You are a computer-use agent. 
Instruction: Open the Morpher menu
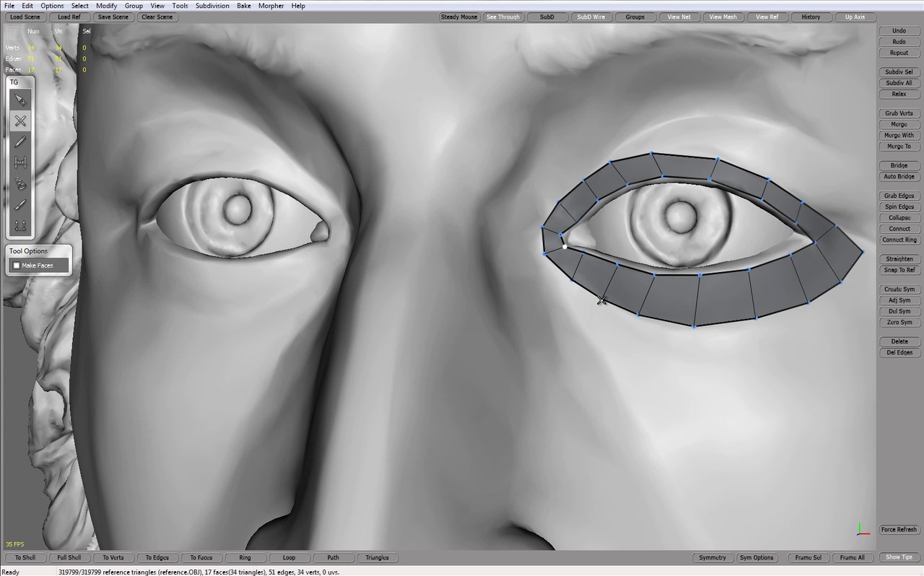(x=271, y=6)
